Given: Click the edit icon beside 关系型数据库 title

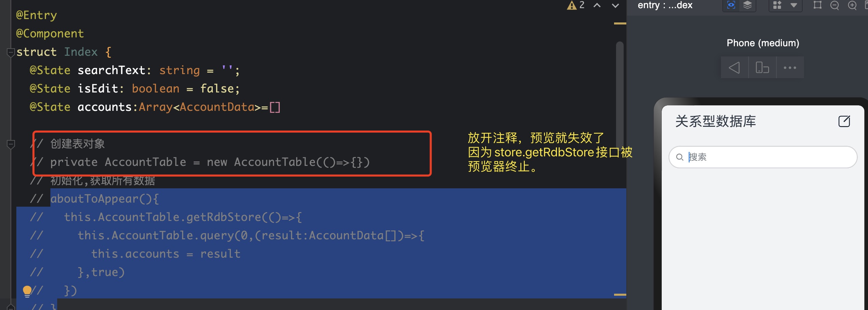Looking at the screenshot, I should (x=844, y=121).
